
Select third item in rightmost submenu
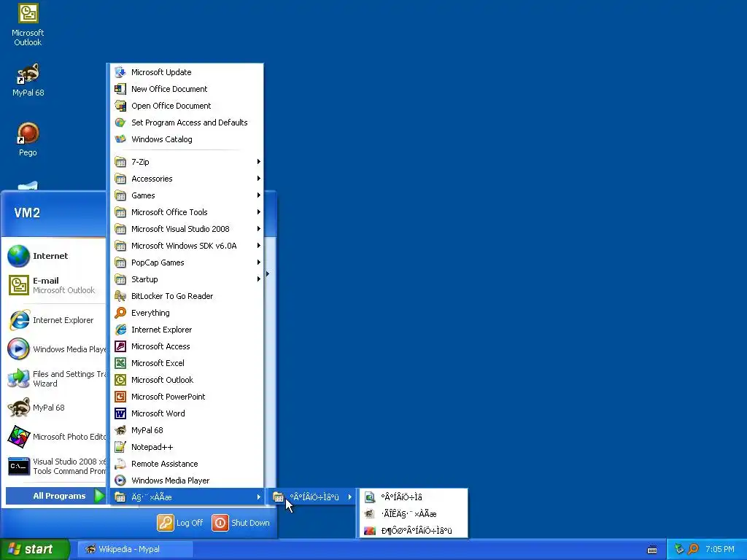tap(414, 531)
